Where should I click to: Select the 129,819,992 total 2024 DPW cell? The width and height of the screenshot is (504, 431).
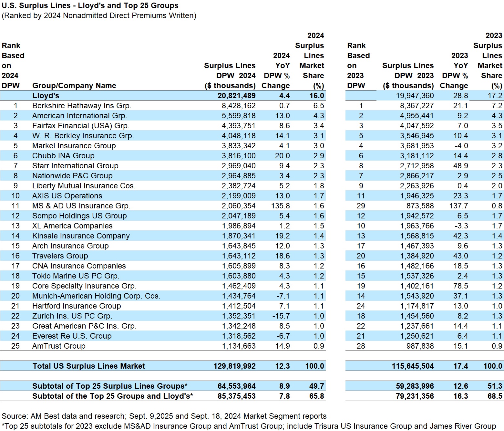pos(234,366)
